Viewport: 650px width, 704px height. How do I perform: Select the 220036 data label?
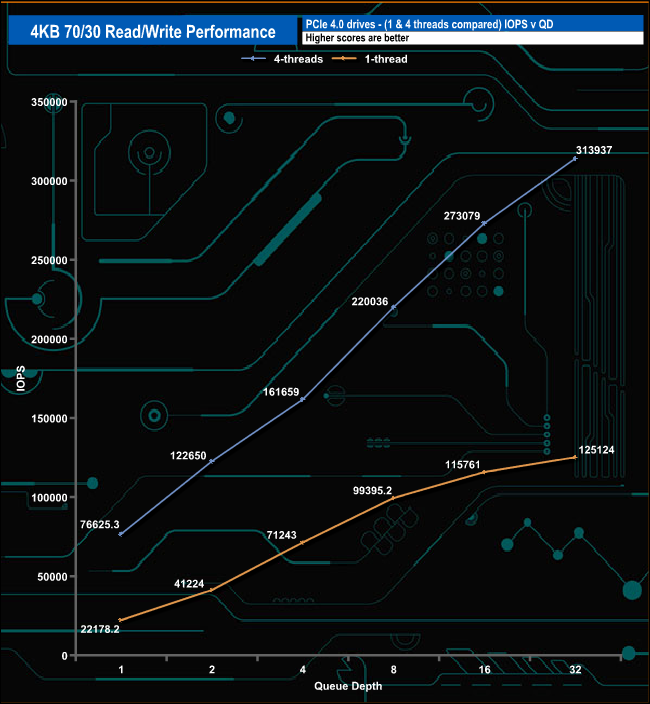pyautogui.click(x=369, y=302)
